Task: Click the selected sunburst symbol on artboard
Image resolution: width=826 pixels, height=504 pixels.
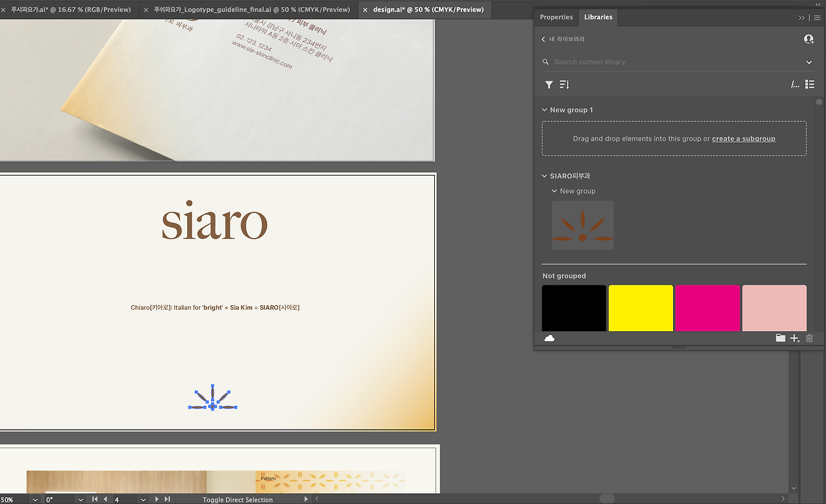Action: (x=213, y=398)
